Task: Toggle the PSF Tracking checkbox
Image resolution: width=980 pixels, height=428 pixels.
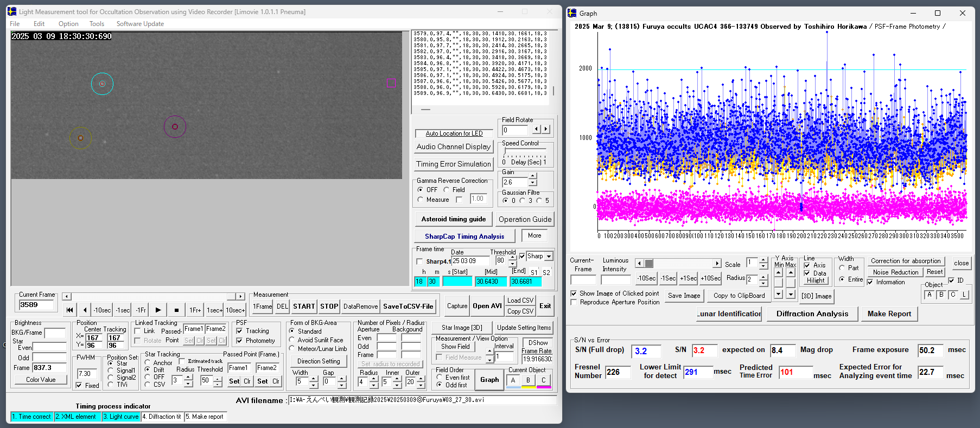Action: tap(239, 331)
